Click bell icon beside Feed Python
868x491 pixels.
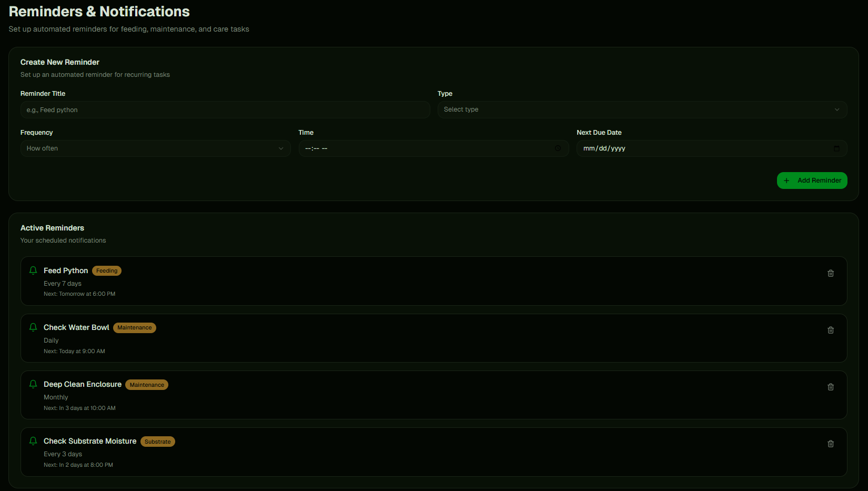[33, 270]
